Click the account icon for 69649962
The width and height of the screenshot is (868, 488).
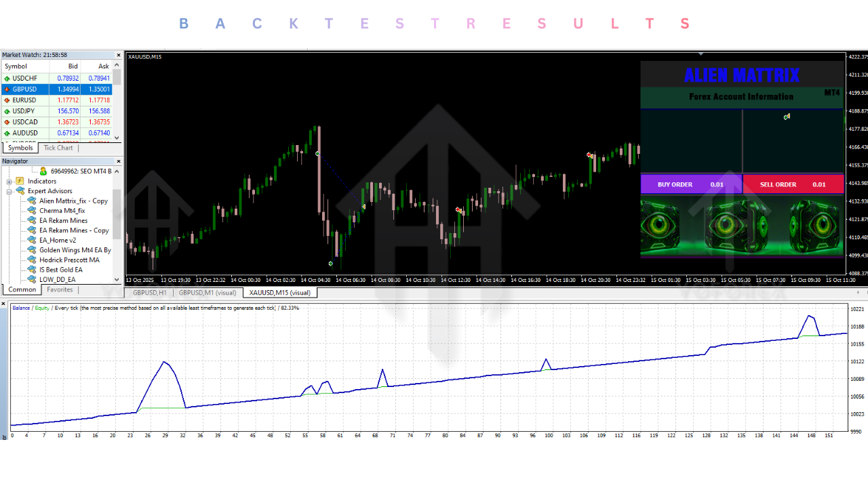click(43, 171)
